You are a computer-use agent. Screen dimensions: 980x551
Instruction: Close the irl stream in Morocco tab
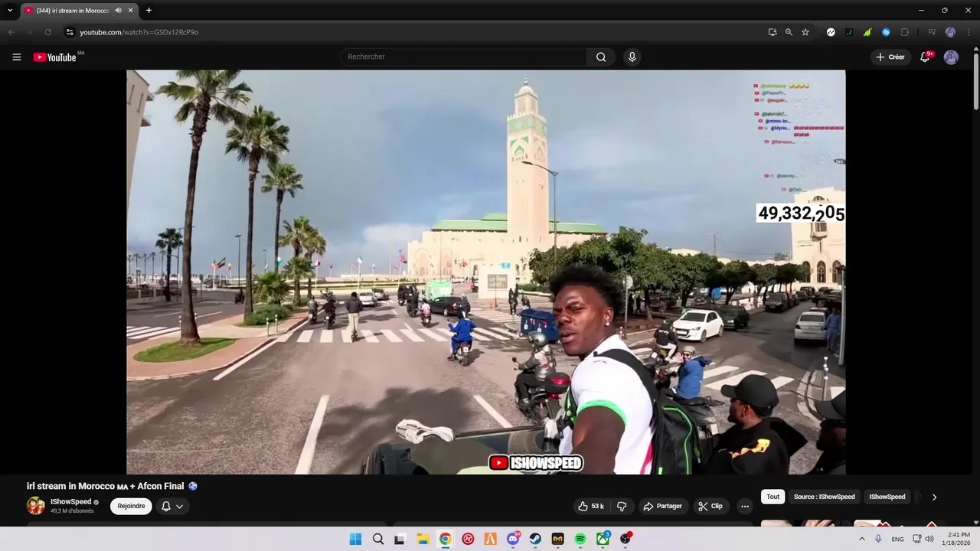click(131, 11)
